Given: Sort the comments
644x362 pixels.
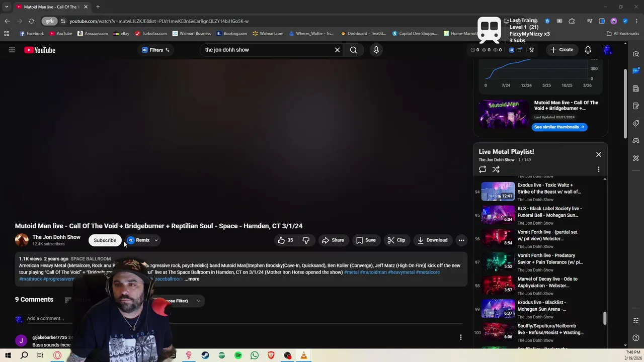Looking at the screenshot, I should click(68, 300).
